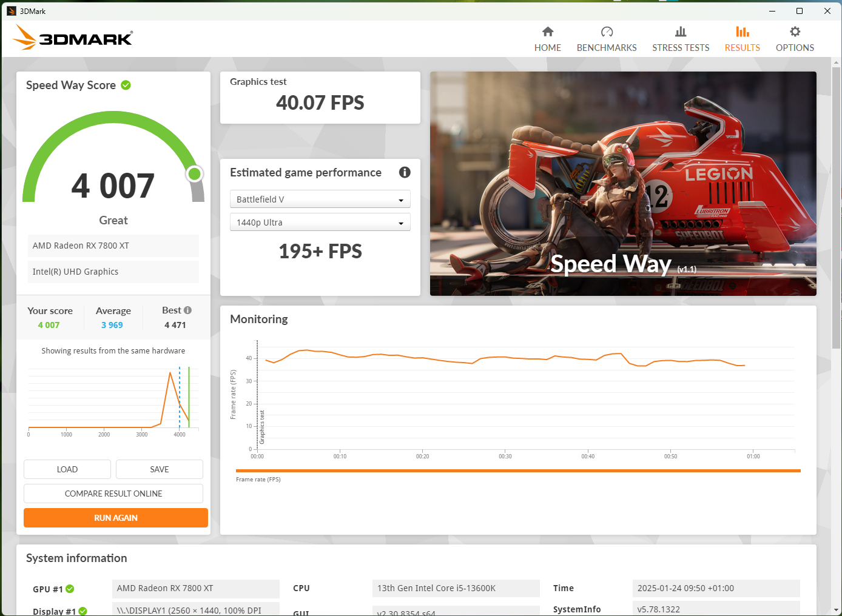Open the Battlefield V game dropdown

(320, 199)
